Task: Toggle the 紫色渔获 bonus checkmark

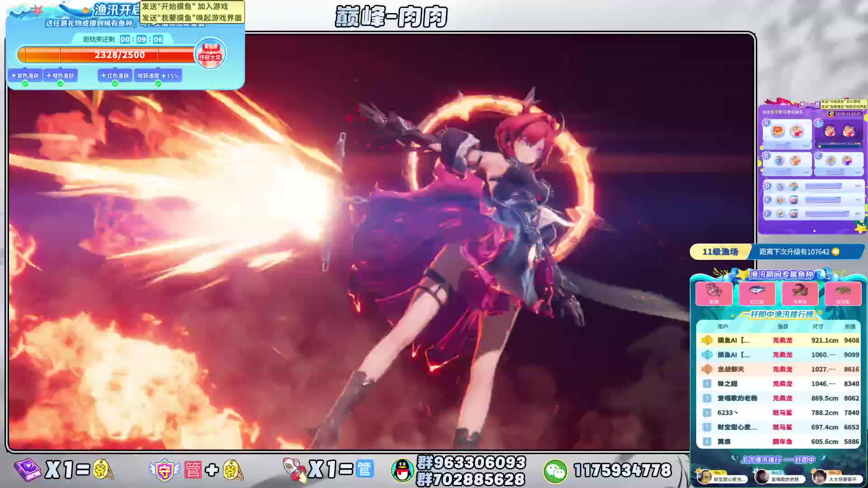Action: (x=25, y=84)
